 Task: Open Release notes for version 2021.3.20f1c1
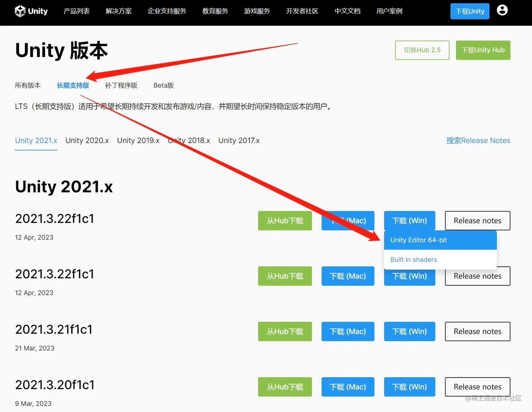[x=477, y=387]
